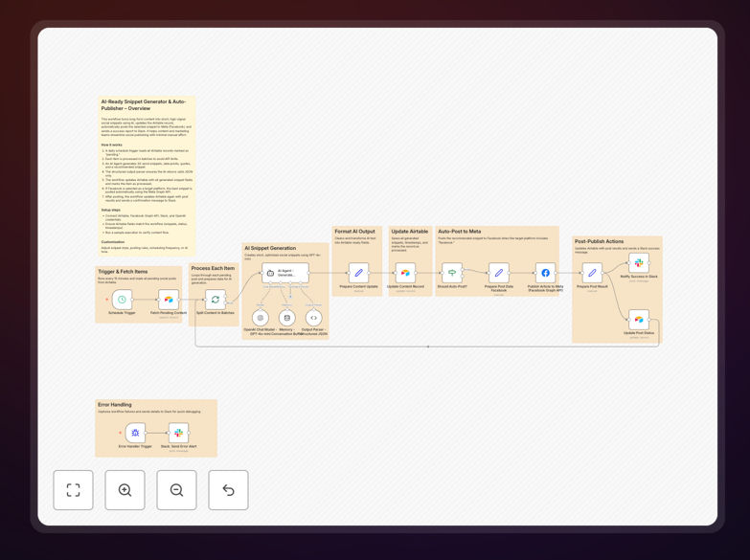Select the Split Content in Batches loop node
Screen dimensions: 750x560
coord(216,300)
